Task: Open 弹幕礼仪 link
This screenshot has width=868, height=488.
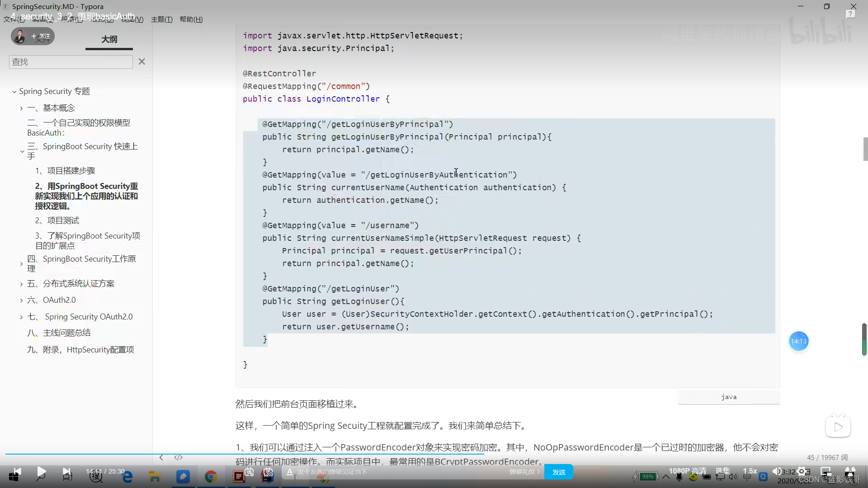Action: click(524, 472)
